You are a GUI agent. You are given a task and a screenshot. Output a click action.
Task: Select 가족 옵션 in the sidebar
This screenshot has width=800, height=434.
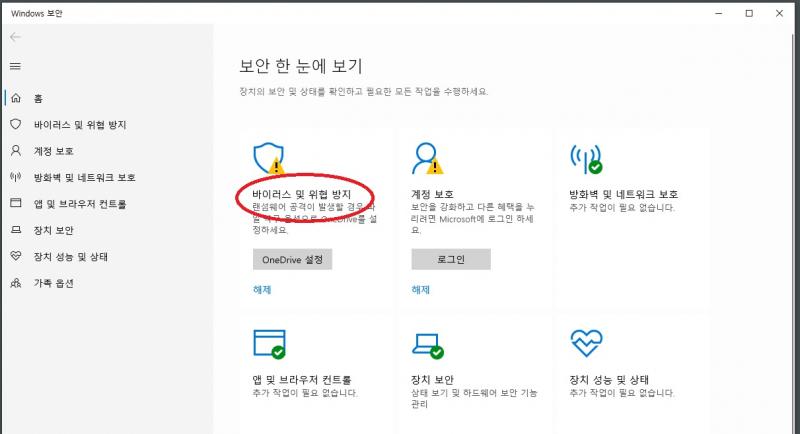pyautogui.click(x=53, y=283)
